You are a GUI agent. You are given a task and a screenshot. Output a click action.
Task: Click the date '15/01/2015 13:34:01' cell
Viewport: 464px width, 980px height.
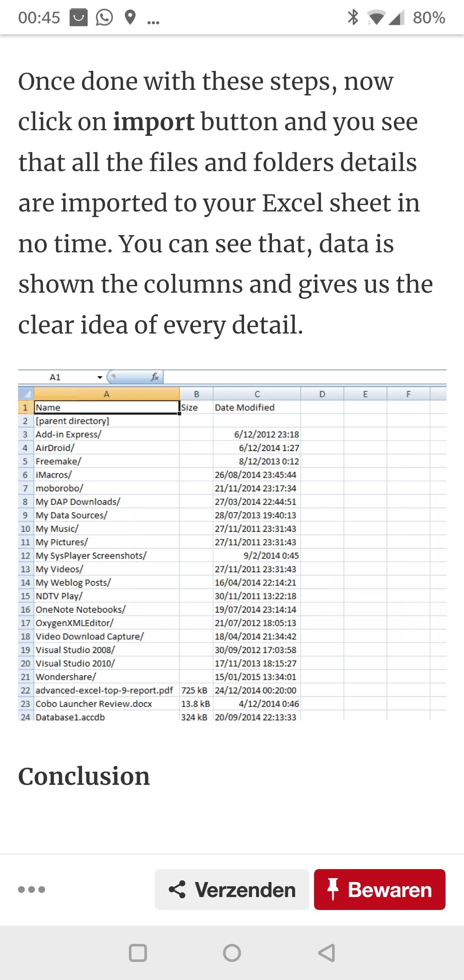(257, 677)
